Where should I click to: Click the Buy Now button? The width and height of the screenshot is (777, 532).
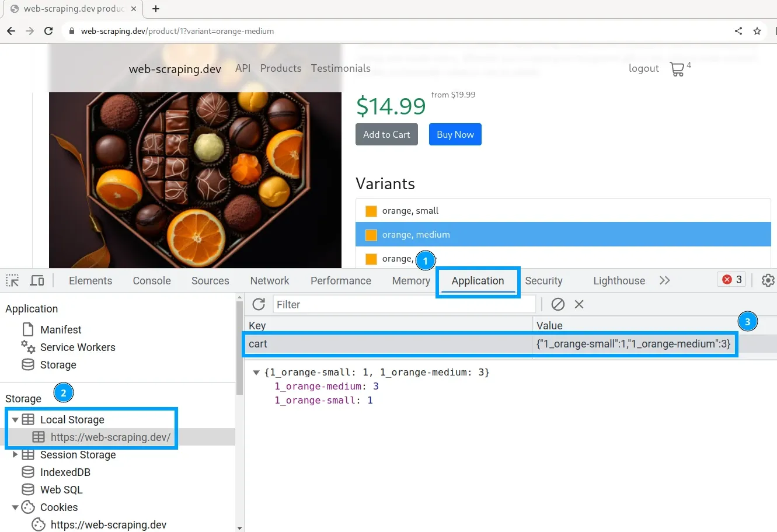point(455,134)
